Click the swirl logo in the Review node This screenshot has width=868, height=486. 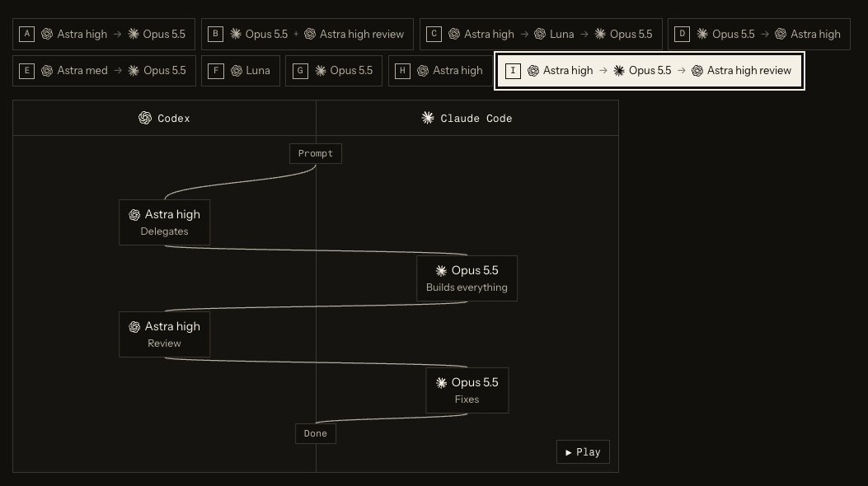tap(134, 327)
